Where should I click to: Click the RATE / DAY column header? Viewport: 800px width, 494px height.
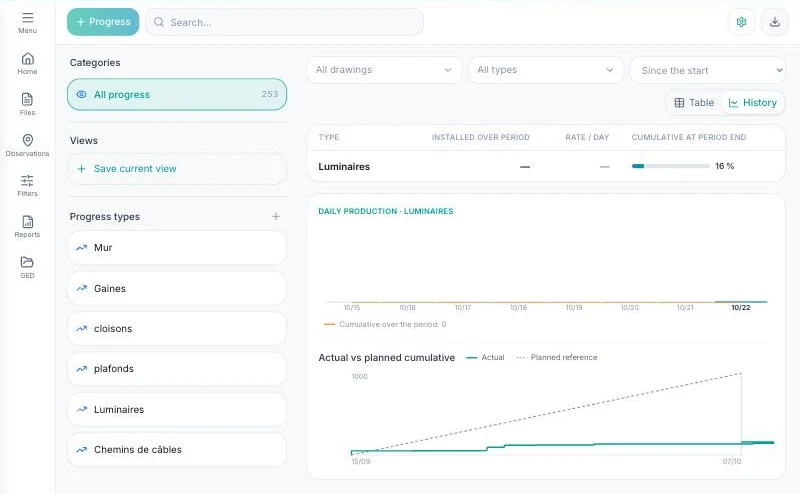click(587, 137)
